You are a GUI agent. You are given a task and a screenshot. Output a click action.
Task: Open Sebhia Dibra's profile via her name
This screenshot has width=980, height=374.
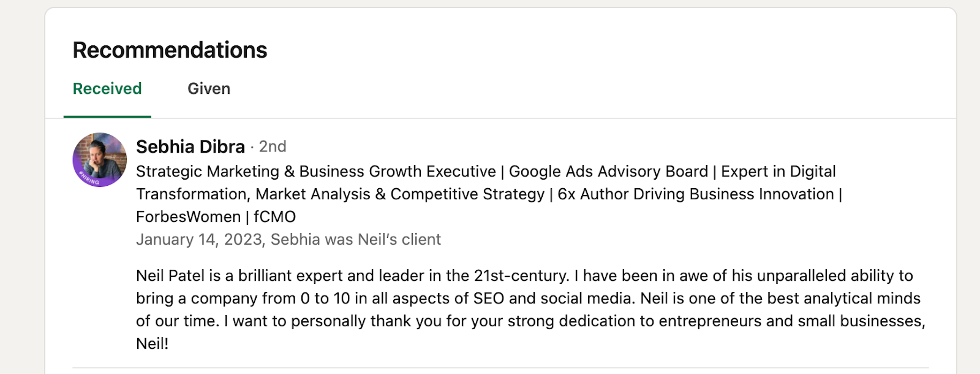point(192,147)
